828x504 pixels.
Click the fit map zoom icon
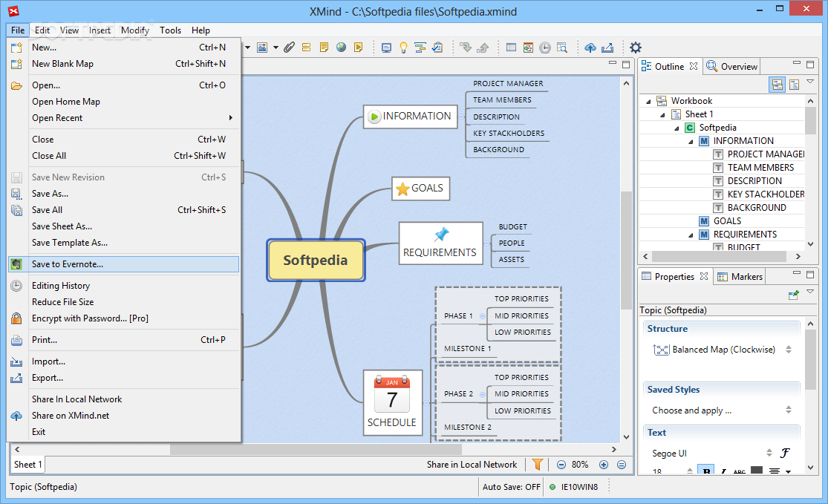click(x=622, y=465)
